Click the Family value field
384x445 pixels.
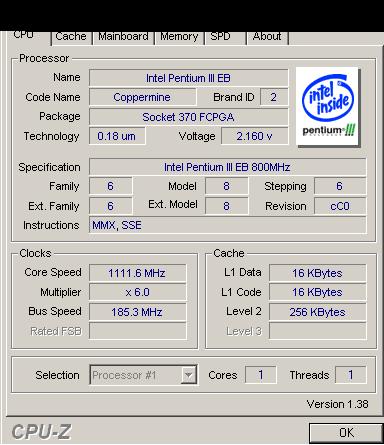pyautogui.click(x=111, y=186)
